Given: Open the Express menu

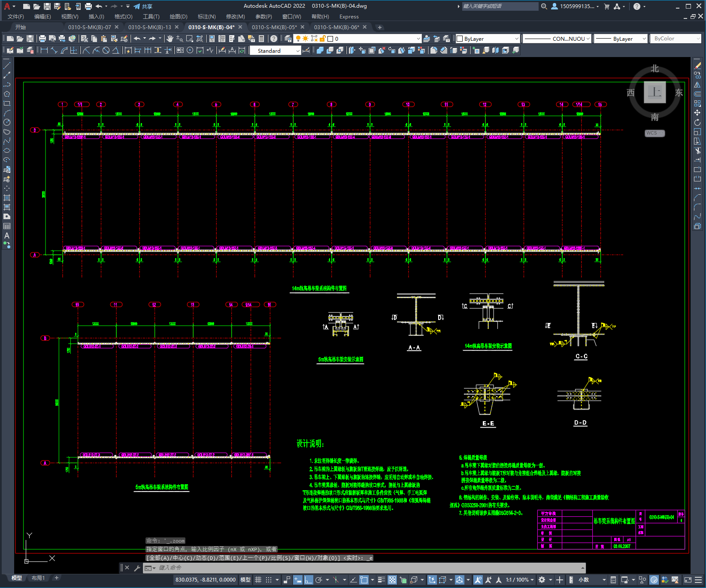Looking at the screenshot, I should pos(349,17).
